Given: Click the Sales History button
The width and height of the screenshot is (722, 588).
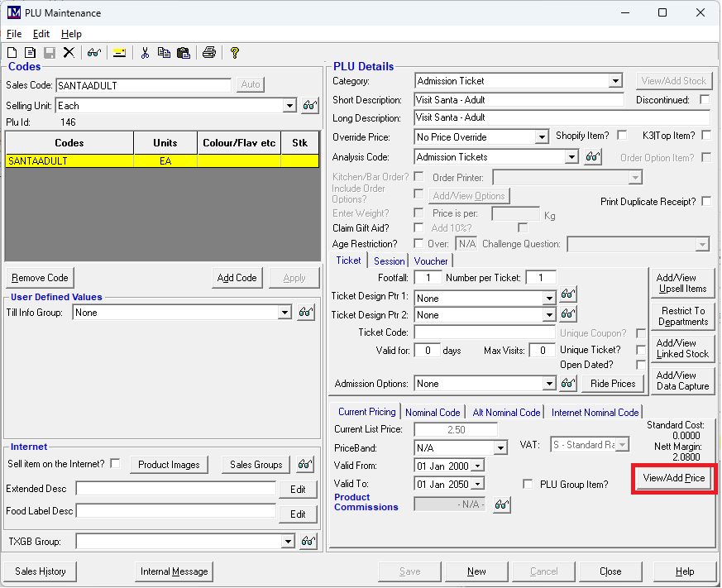Looking at the screenshot, I should [x=41, y=571].
